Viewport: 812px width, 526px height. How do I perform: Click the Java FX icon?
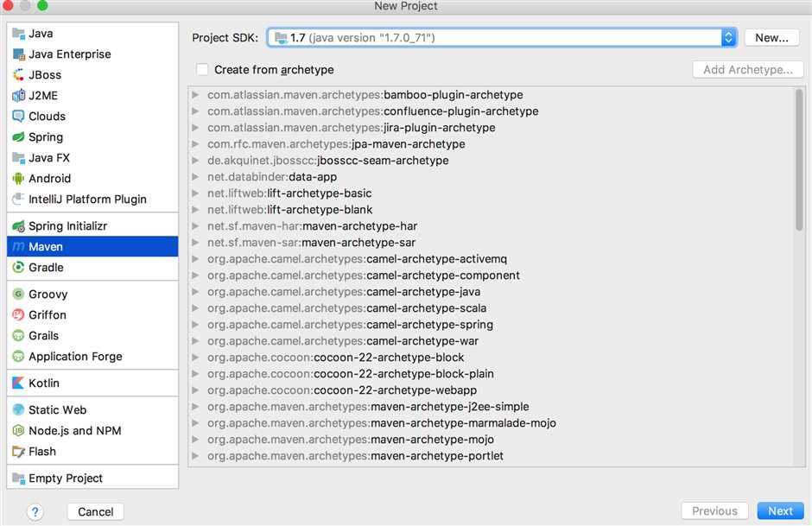[x=18, y=158]
